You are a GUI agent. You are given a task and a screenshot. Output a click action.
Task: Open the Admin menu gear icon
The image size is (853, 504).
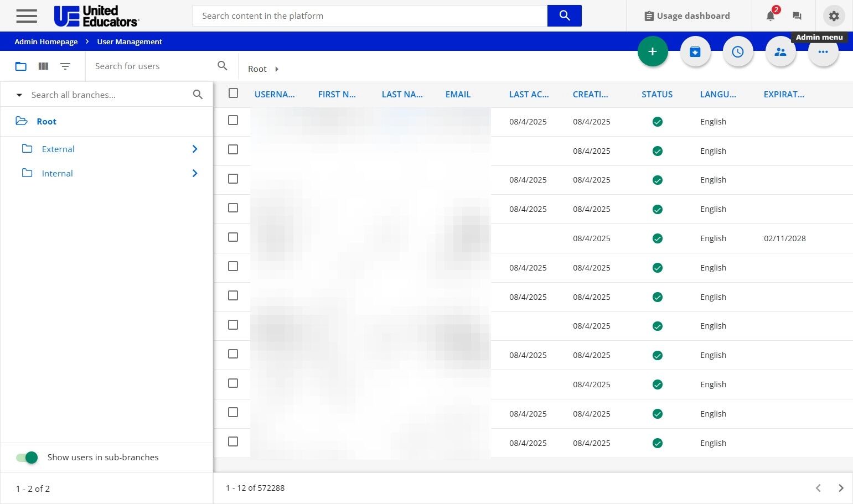coord(834,16)
